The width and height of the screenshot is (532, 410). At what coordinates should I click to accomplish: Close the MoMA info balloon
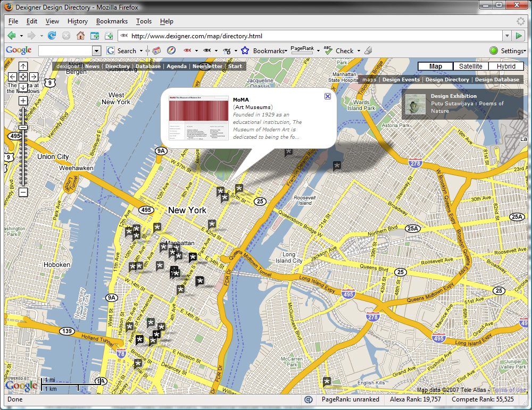[x=327, y=96]
